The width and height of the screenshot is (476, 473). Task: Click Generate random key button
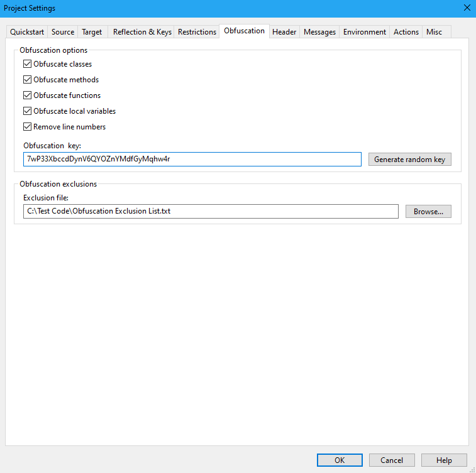coord(409,160)
